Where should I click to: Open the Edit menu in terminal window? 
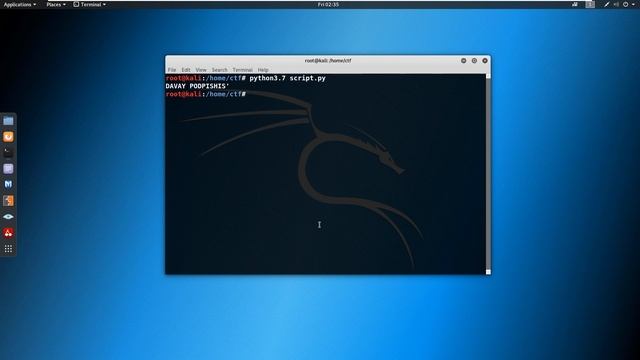click(186, 70)
